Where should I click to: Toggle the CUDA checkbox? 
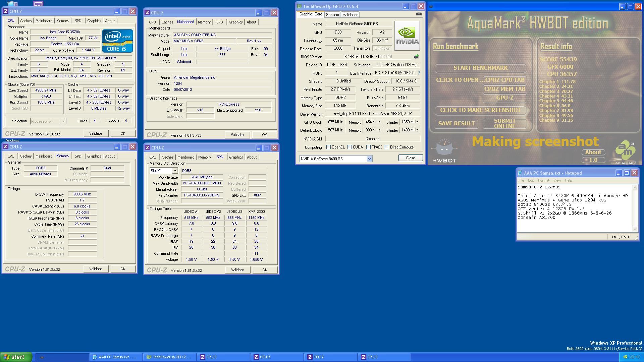coord(350,147)
